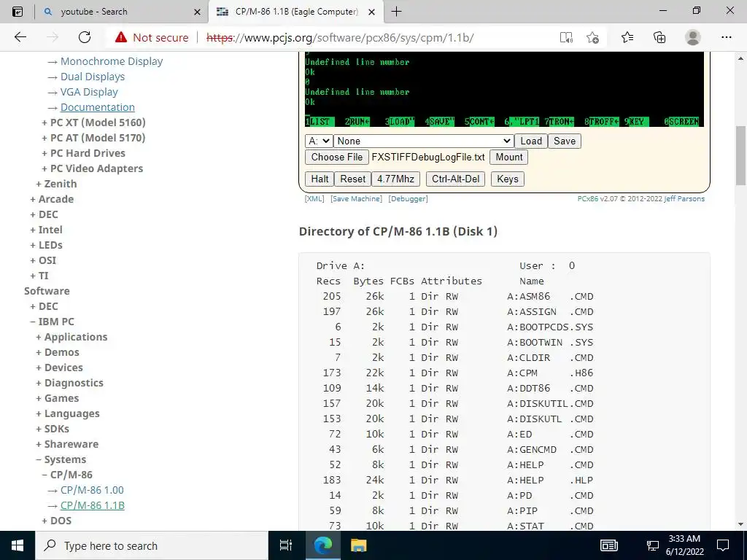This screenshot has height=560, width=747.
Task: Click the Load disk button
Action: [x=531, y=141]
